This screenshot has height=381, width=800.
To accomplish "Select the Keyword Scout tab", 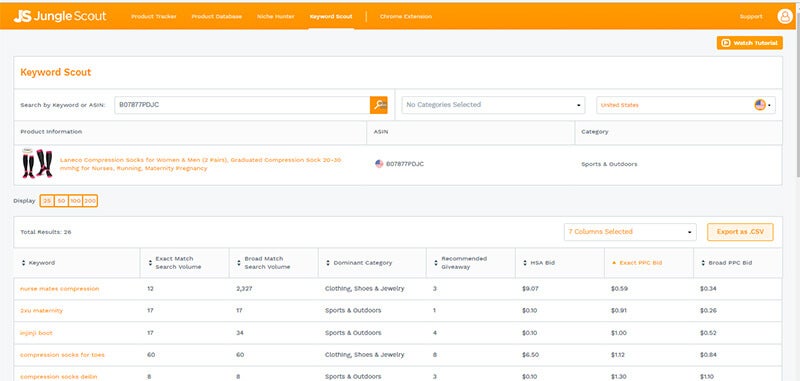I will coord(331,16).
